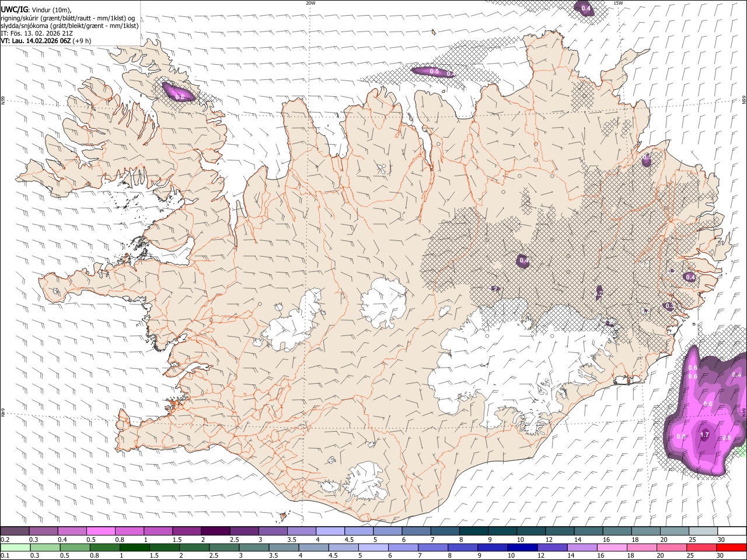Pick the darkest purple 2–2.5 upper legend swatch
Image resolution: width=747 pixels, height=560 pixels.
[215, 531]
